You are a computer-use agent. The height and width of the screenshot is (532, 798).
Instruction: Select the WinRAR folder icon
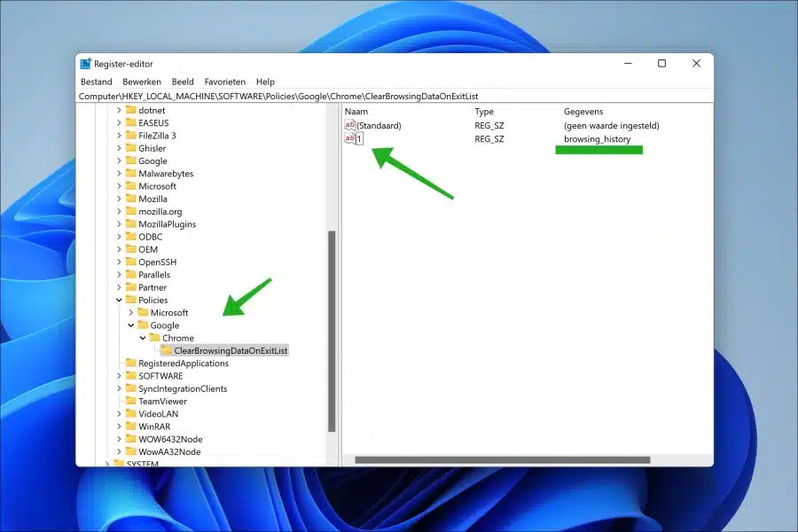pos(131,426)
